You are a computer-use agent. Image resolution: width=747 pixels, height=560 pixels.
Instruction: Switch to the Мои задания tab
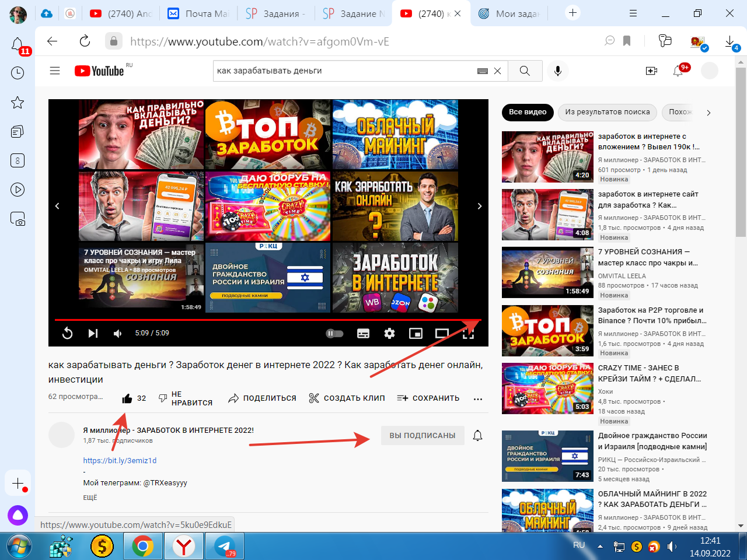pos(509,13)
